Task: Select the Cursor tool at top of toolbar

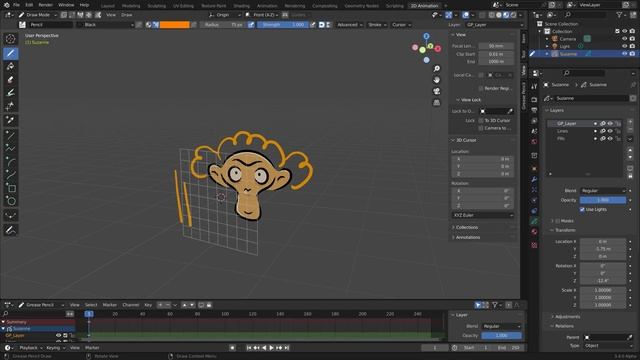Action: (x=11, y=39)
